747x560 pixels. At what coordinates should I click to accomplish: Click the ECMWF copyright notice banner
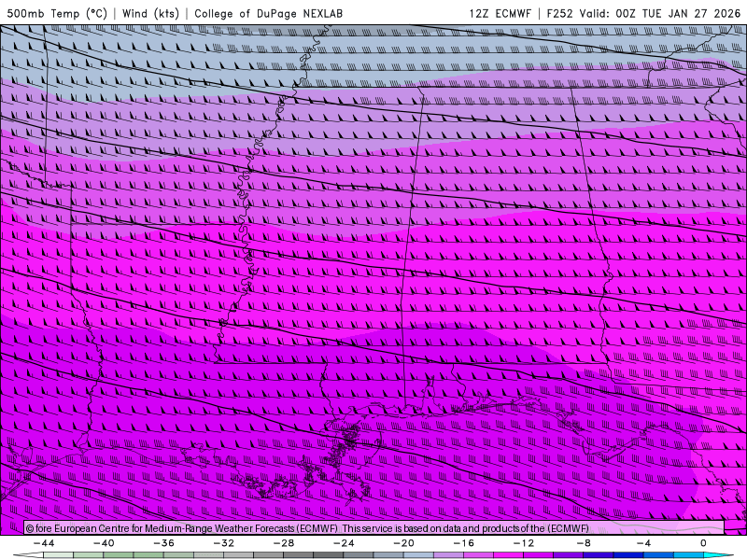[374, 528]
